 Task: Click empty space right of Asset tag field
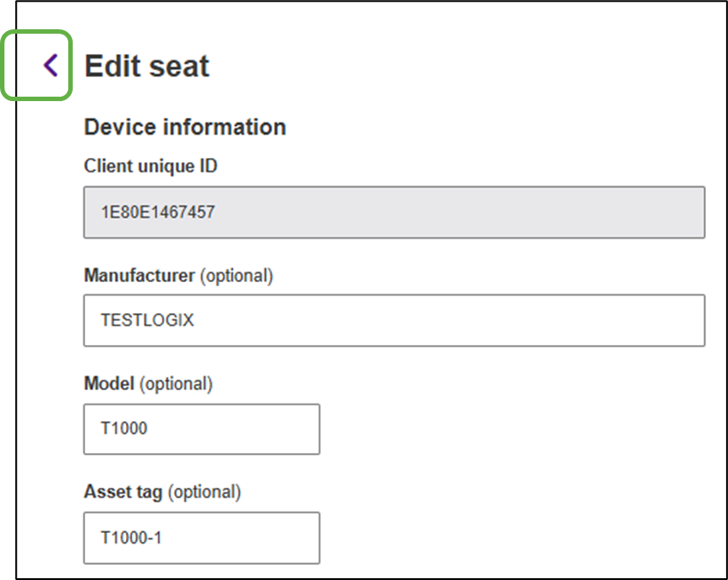point(514,537)
